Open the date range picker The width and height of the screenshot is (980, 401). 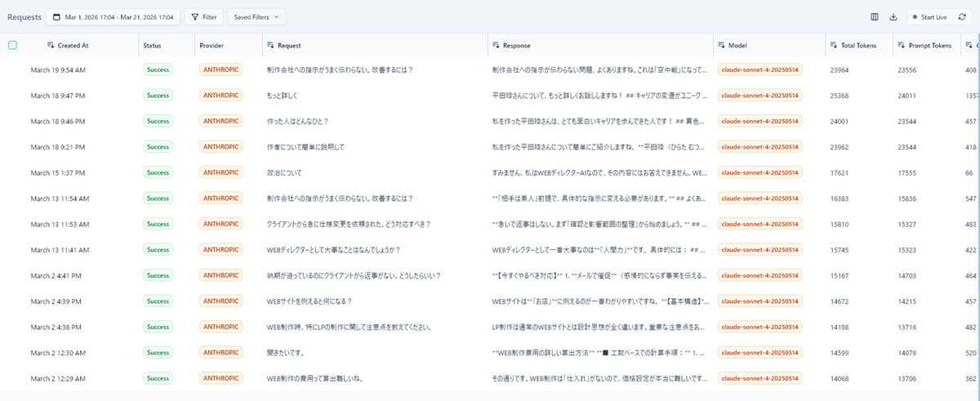pyautogui.click(x=113, y=16)
